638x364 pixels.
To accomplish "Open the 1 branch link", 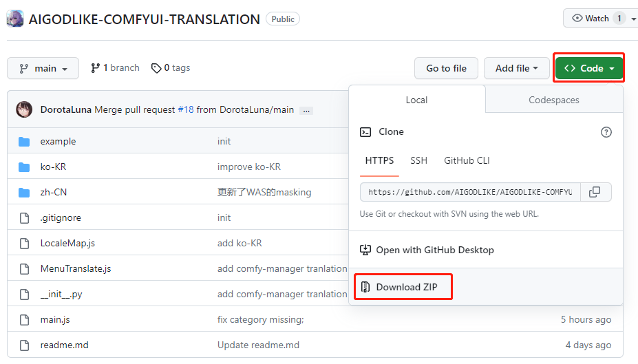I will tap(115, 68).
